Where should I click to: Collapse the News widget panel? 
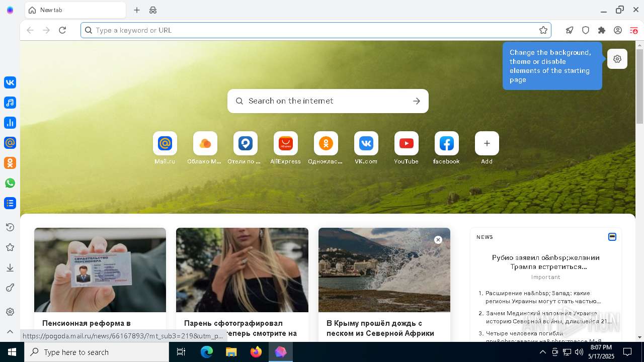[x=612, y=237]
